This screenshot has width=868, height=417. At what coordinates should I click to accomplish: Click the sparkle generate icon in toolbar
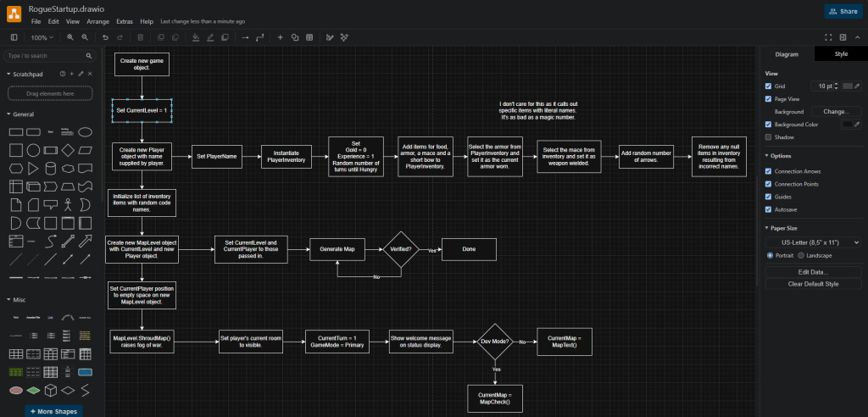[344, 37]
